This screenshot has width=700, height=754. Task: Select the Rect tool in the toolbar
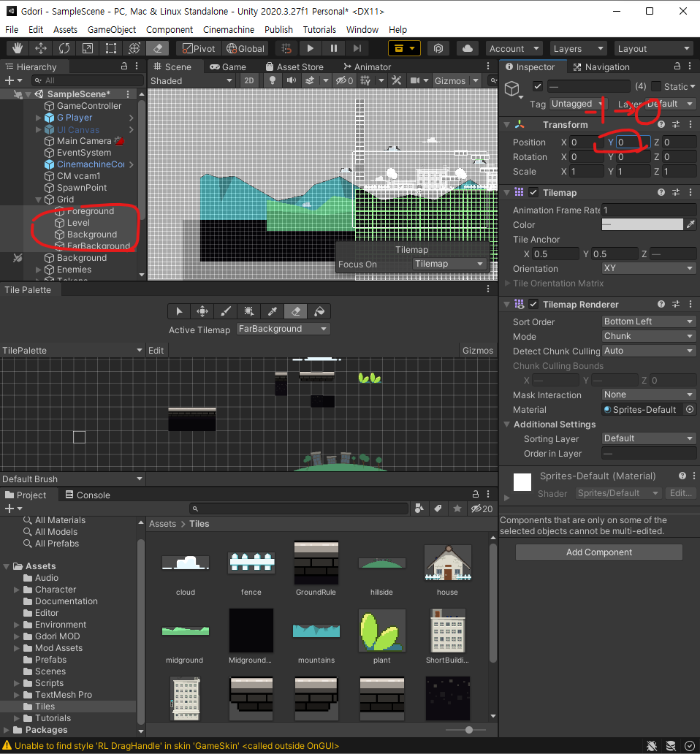[111, 48]
